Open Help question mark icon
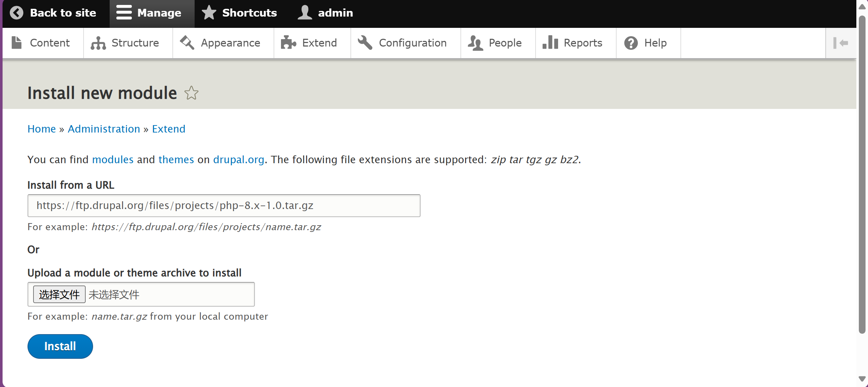 click(x=631, y=43)
